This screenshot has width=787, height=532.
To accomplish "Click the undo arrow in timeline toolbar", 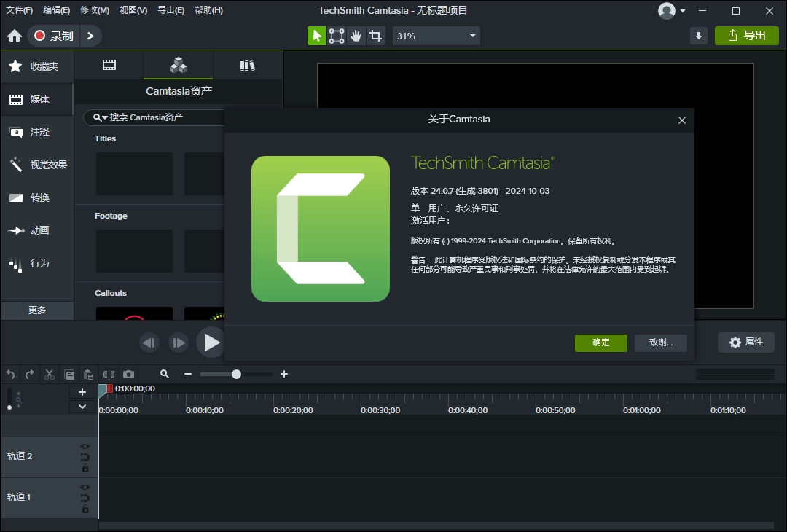I will [10, 374].
